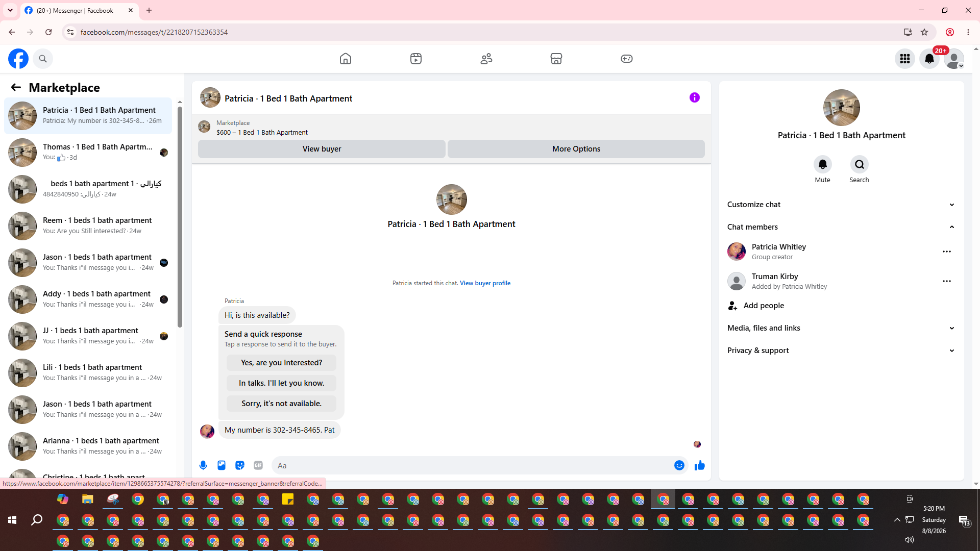
Task: Open the sticker picker icon
Action: [240, 465]
